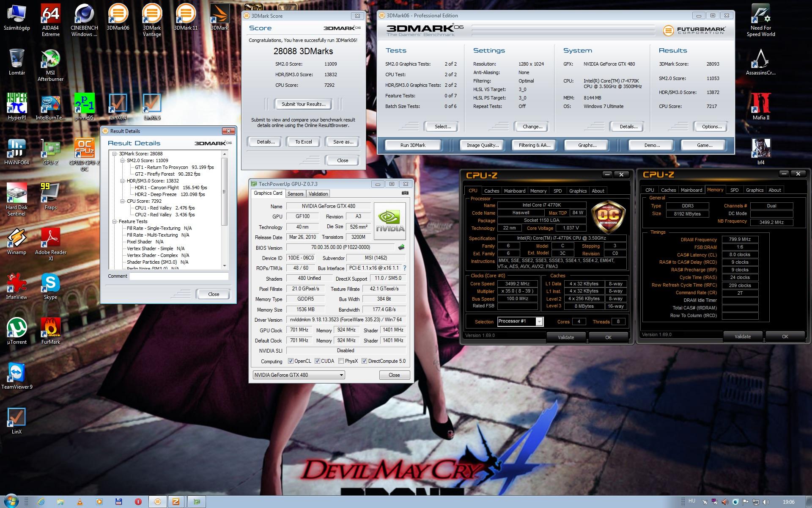Click Validate in the left CPU-Z window
812x508 pixels.
566,337
